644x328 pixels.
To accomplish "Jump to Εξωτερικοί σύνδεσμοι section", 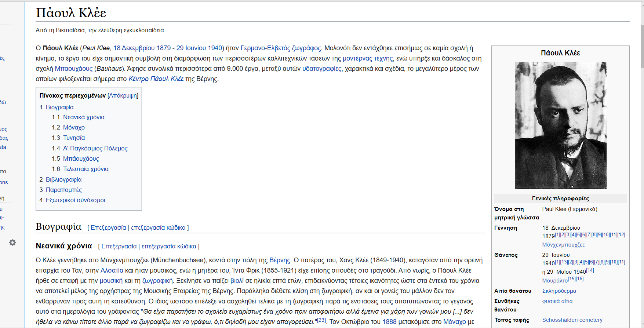I will pyautogui.click(x=75, y=200).
